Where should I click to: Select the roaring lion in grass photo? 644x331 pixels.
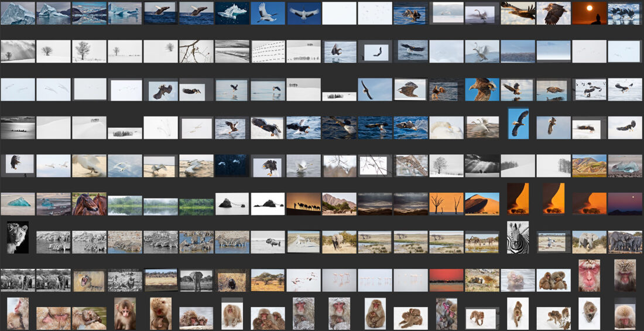[89, 280]
